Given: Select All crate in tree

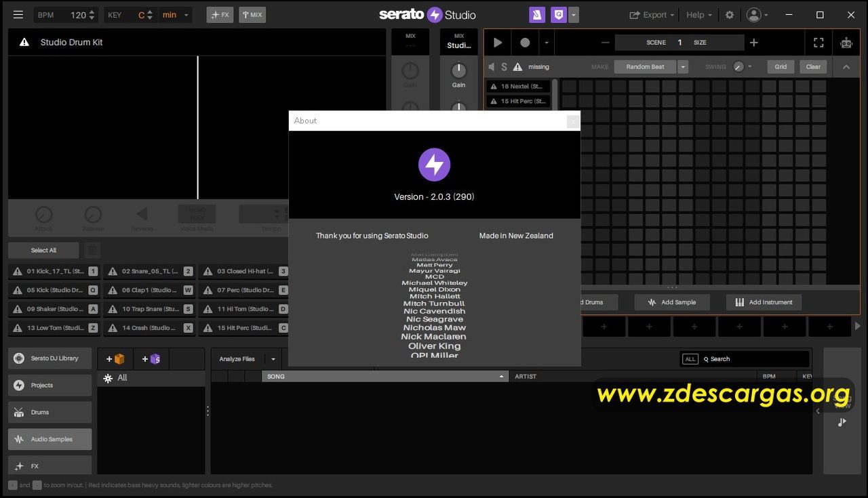Looking at the screenshot, I should coord(151,378).
